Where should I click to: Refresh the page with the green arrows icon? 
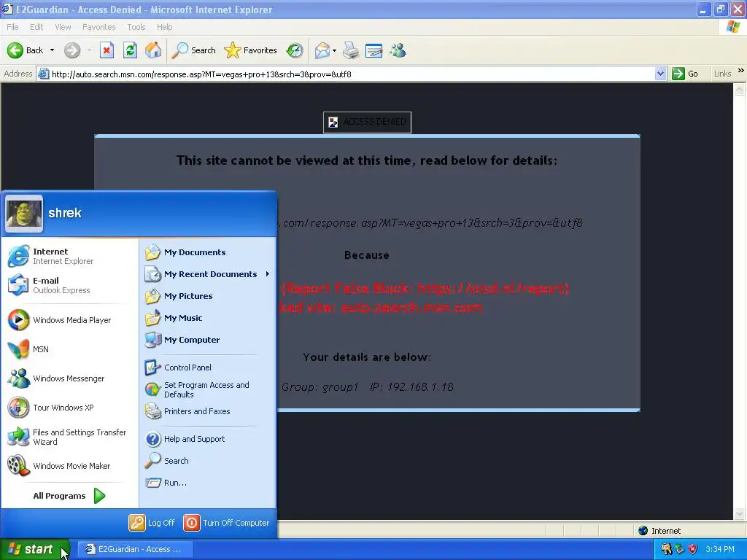point(130,50)
